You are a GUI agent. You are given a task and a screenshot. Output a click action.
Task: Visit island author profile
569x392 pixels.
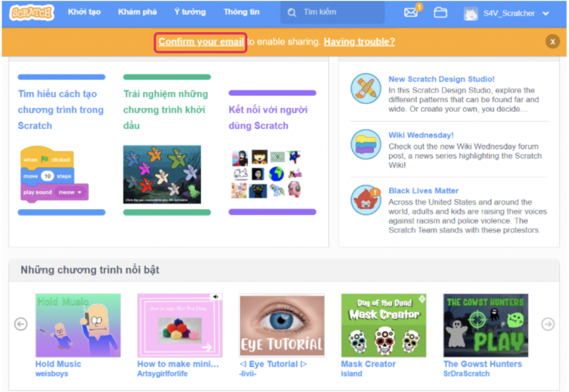pyautogui.click(x=352, y=374)
